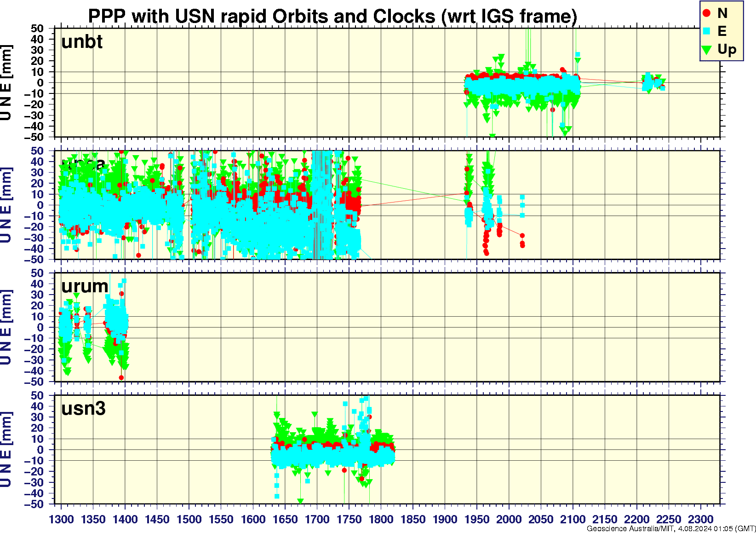Click x-axis tick label 1750
The height and width of the screenshot is (533, 756).
[x=349, y=519]
